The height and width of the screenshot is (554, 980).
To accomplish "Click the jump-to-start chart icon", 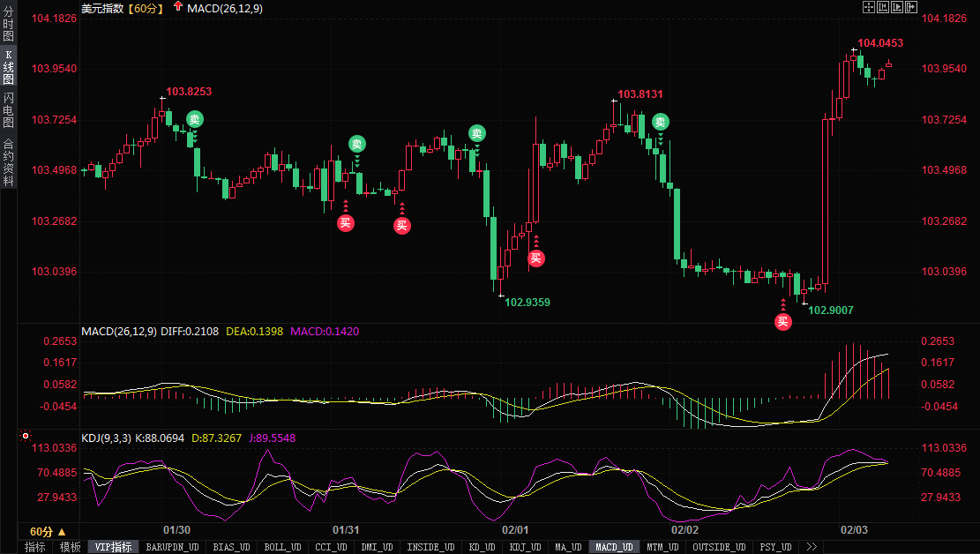I will (x=883, y=7).
